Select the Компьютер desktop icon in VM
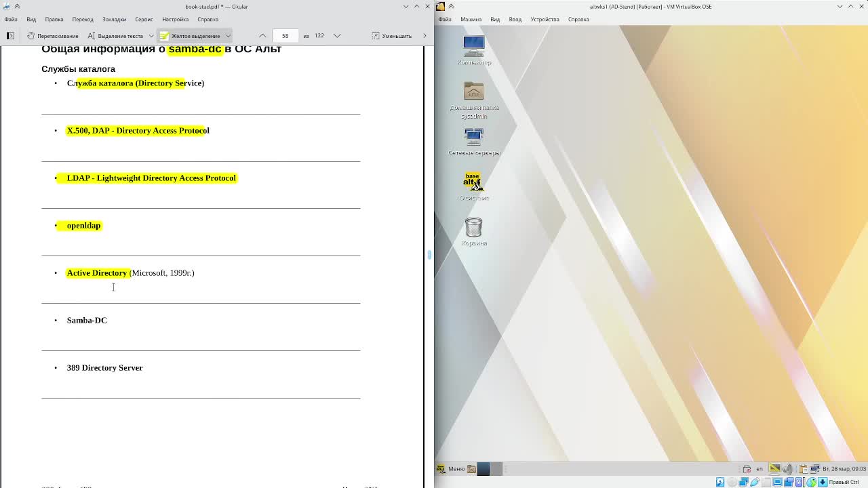The height and width of the screenshot is (488, 868). 474,51
